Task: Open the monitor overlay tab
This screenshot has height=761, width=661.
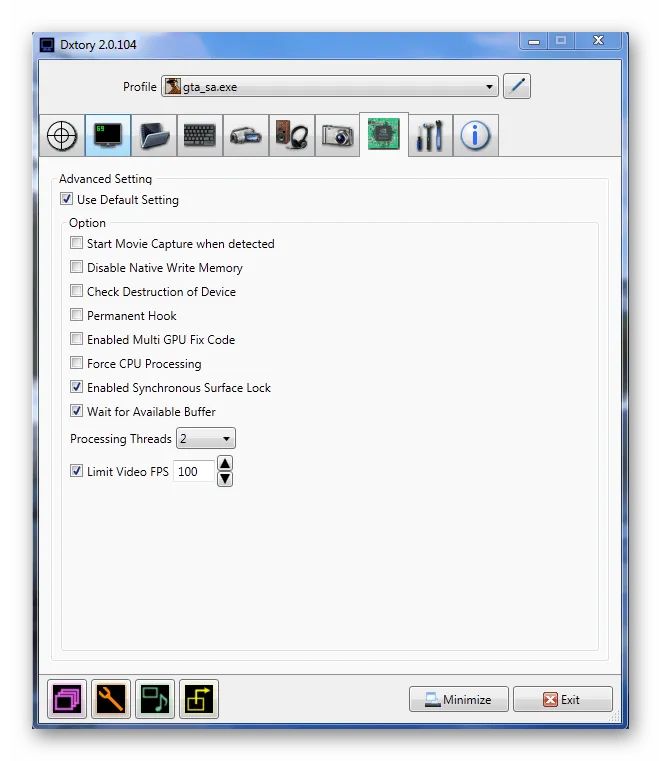Action: [108, 136]
